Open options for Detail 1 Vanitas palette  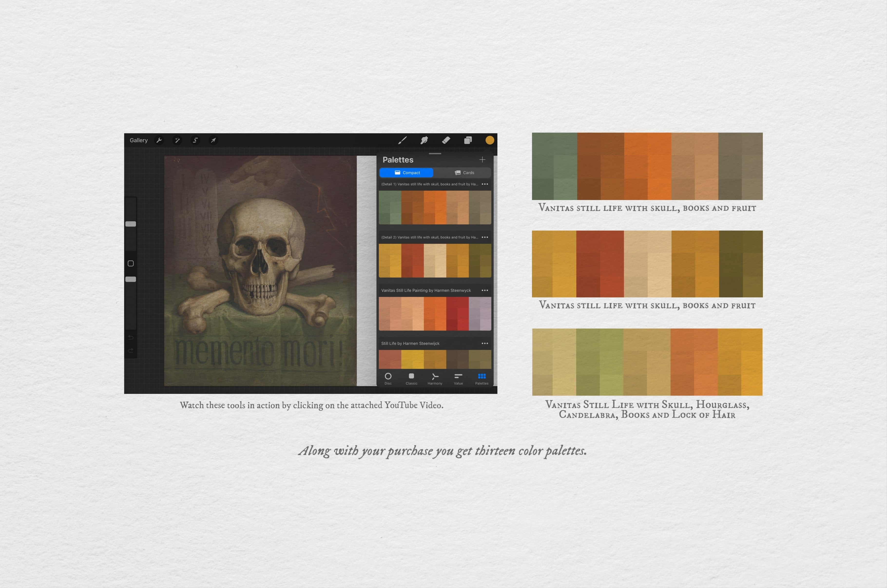(485, 184)
